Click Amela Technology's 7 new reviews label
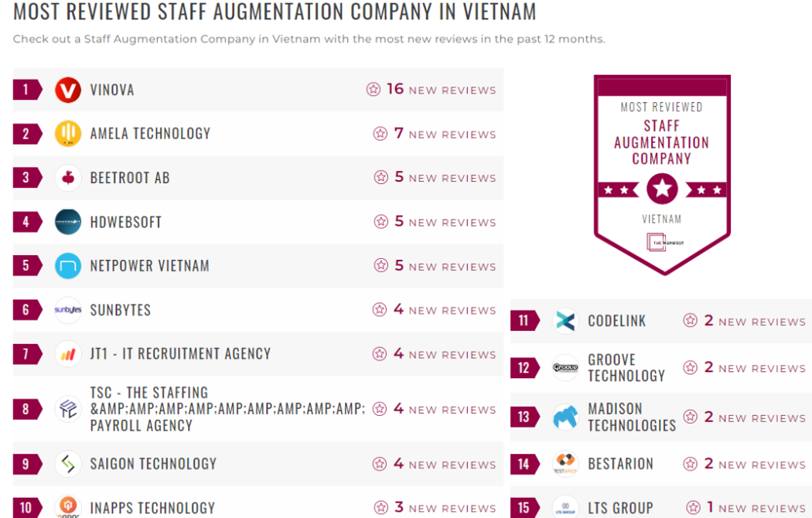 click(435, 134)
